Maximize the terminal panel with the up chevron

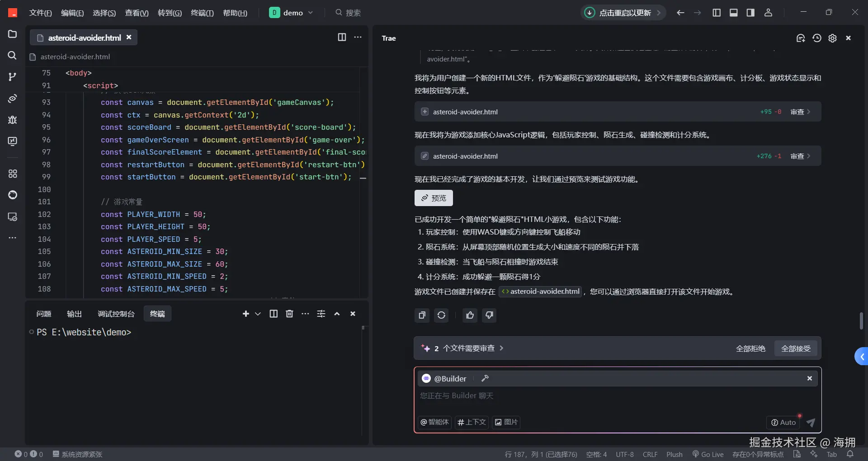(x=337, y=314)
